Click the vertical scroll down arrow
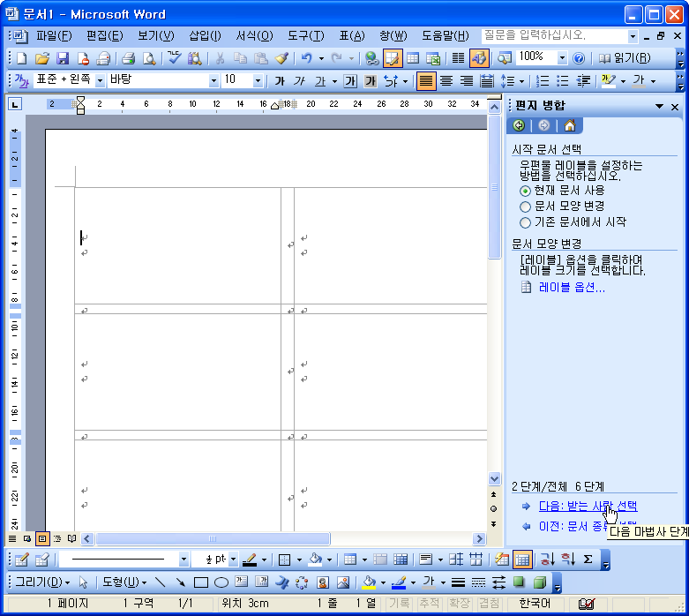 click(x=494, y=479)
